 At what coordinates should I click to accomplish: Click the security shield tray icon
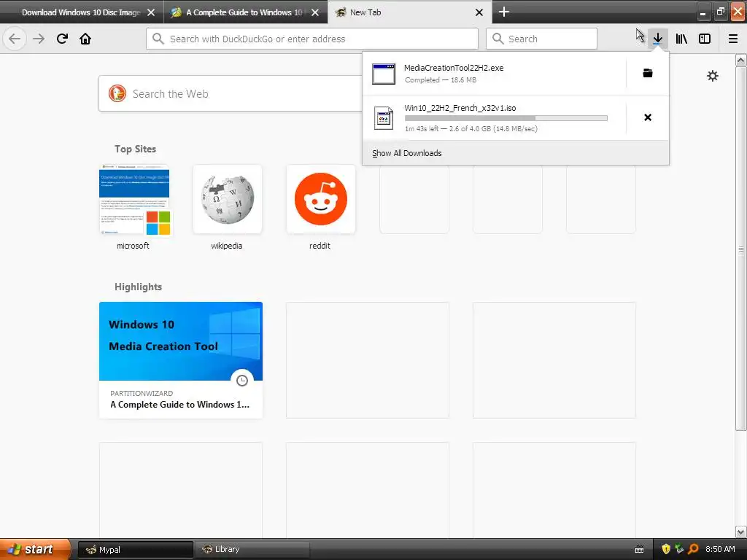[x=666, y=549]
